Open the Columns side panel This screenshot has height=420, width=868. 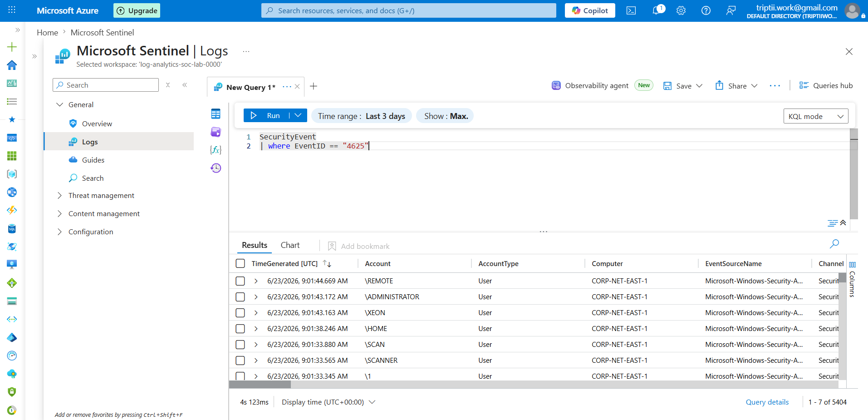pyautogui.click(x=852, y=279)
